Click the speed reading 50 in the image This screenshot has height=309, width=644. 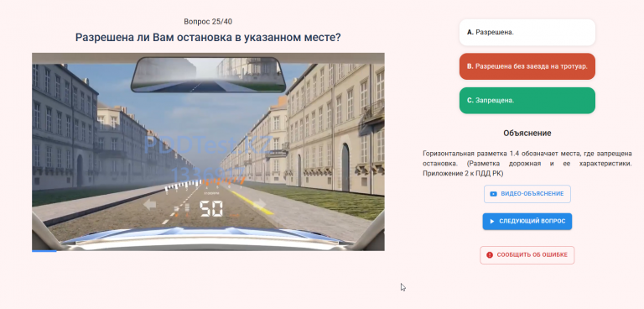211,209
